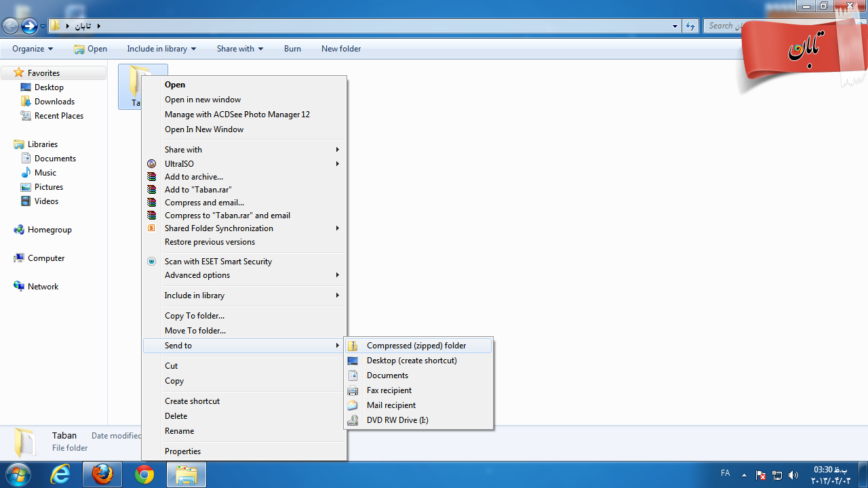
Task: Click the Burn toolbar button
Action: click(292, 49)
